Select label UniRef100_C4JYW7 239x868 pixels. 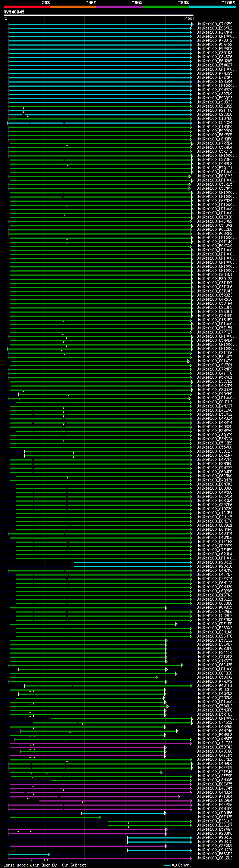point(214,575)
